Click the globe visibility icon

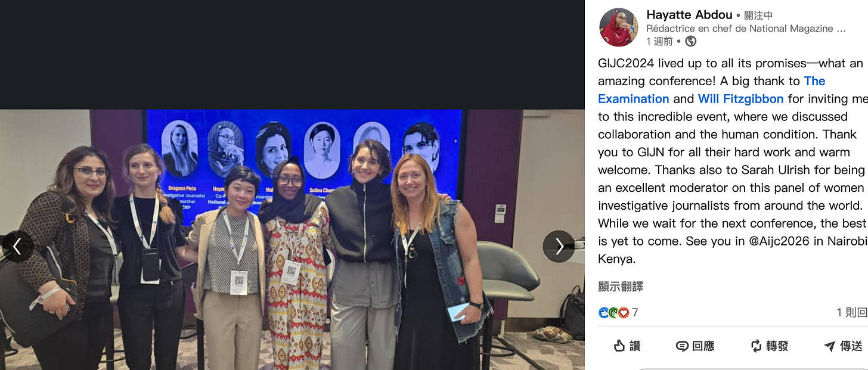pyautogui.click(x=691, y=41)
